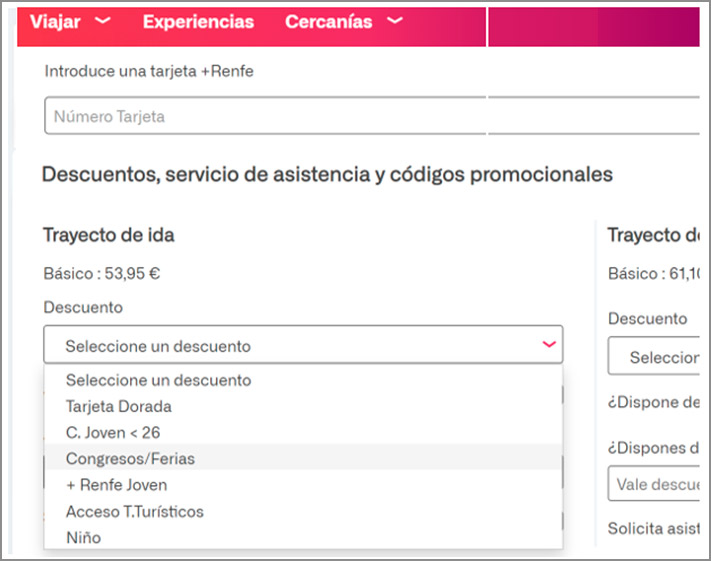Select Acceso T.Turísticos option
Screen dimensions: 711x561
click(135, 511)
